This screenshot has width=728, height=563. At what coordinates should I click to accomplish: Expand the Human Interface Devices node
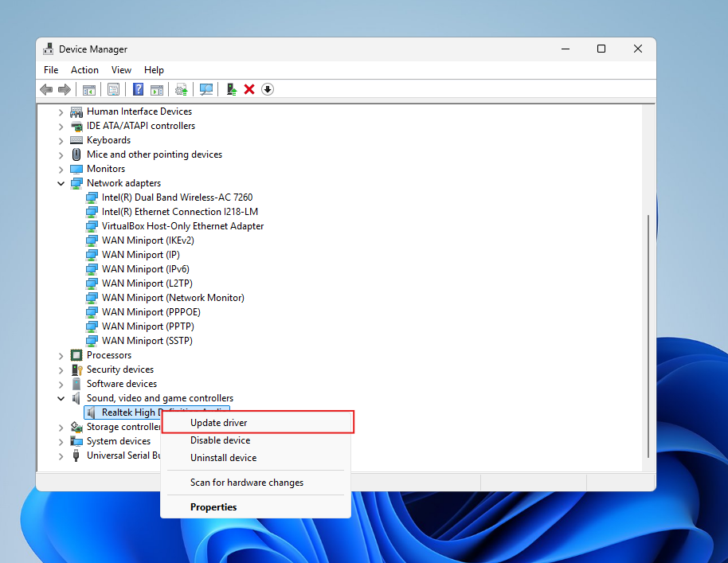click(x=61, y=111)
